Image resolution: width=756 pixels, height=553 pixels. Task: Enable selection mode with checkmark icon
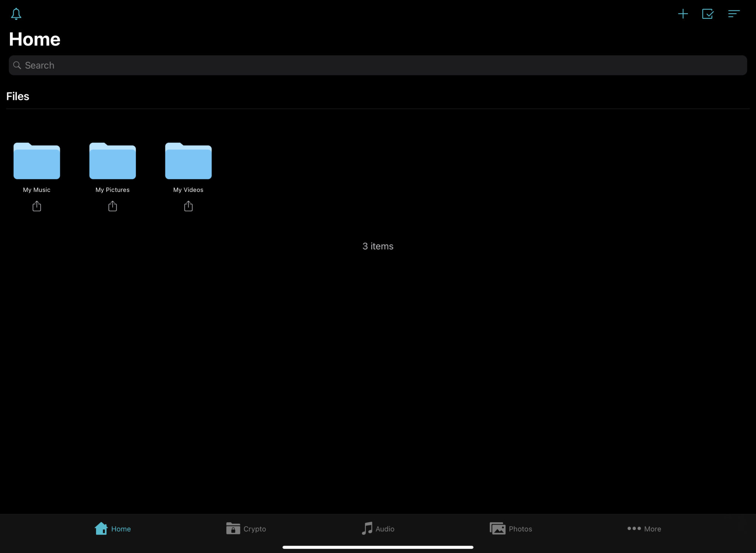point(708,14)
